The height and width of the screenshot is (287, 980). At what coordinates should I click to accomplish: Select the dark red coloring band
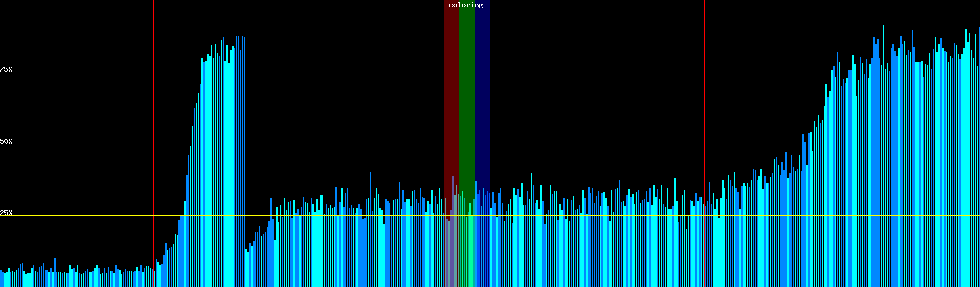pyautogui.click(x=451, y=96)
